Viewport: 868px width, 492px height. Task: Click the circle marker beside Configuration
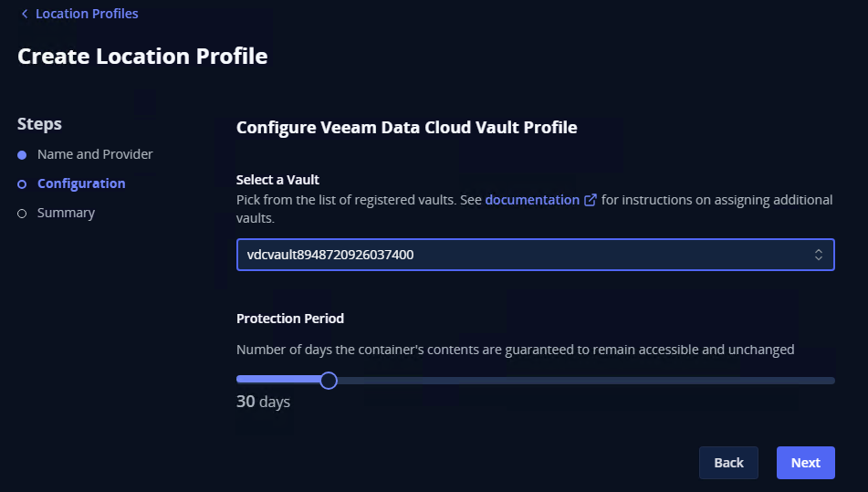[22, 184]
